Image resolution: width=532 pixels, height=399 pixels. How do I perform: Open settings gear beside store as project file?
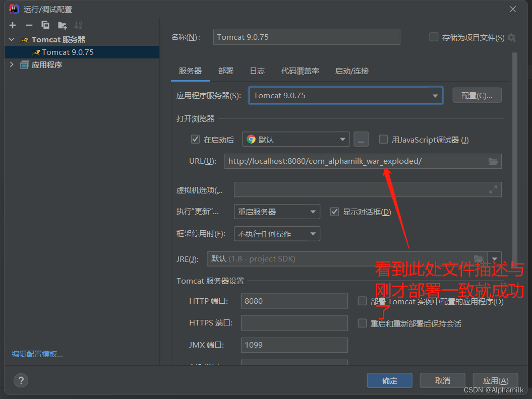[512, 38]
